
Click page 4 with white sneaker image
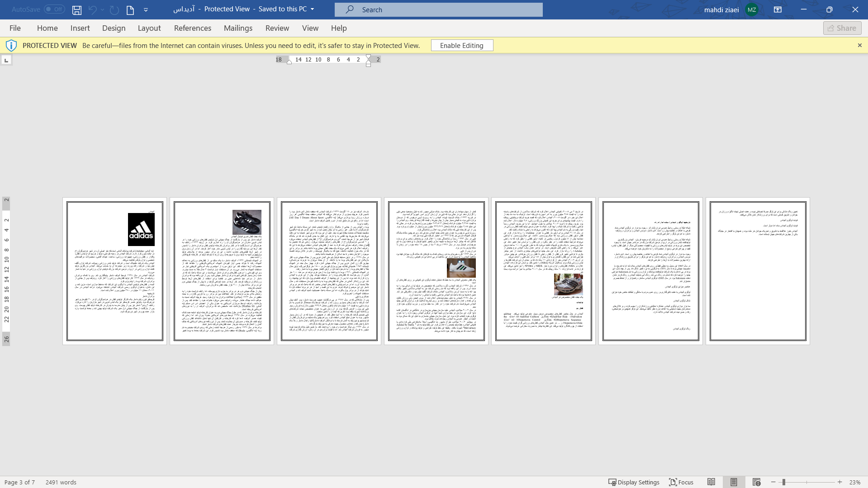pyautogui.click(x=436, y=271)
